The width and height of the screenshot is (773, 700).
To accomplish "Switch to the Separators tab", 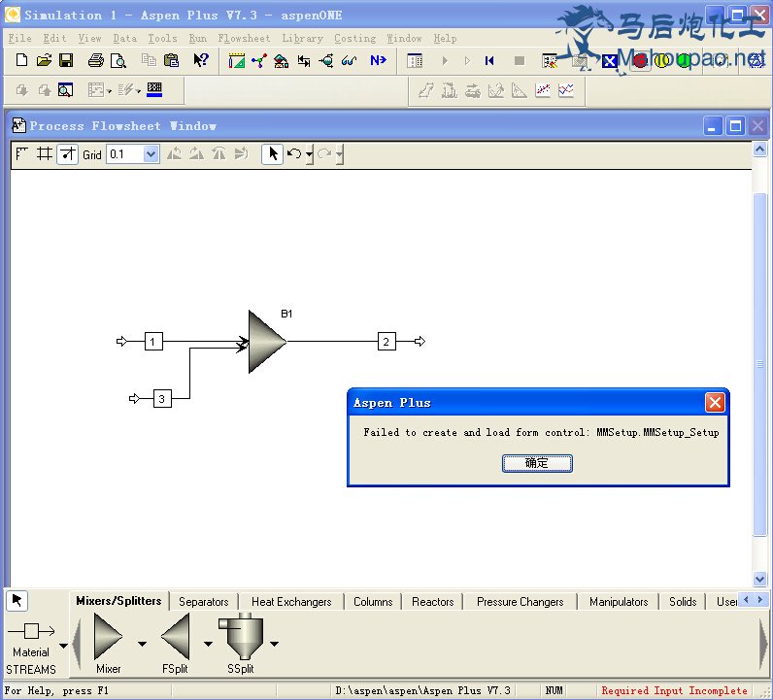I will click(x=204, y=602).
